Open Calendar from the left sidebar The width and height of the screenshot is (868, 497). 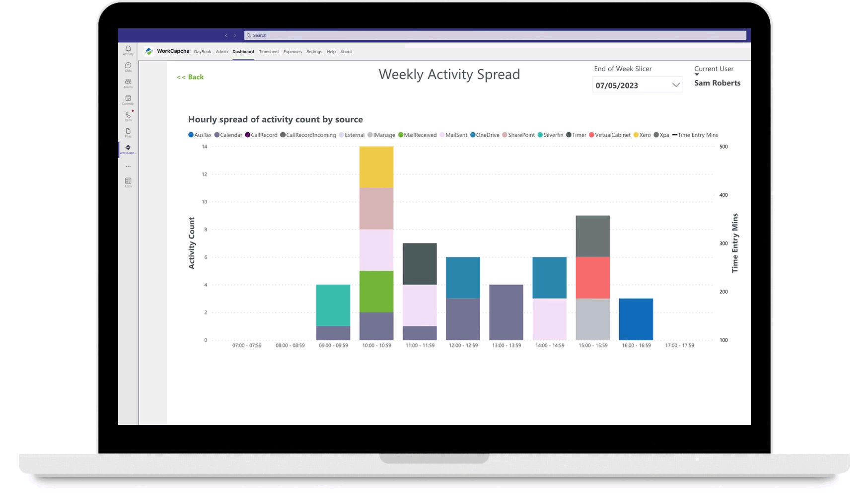128,99
